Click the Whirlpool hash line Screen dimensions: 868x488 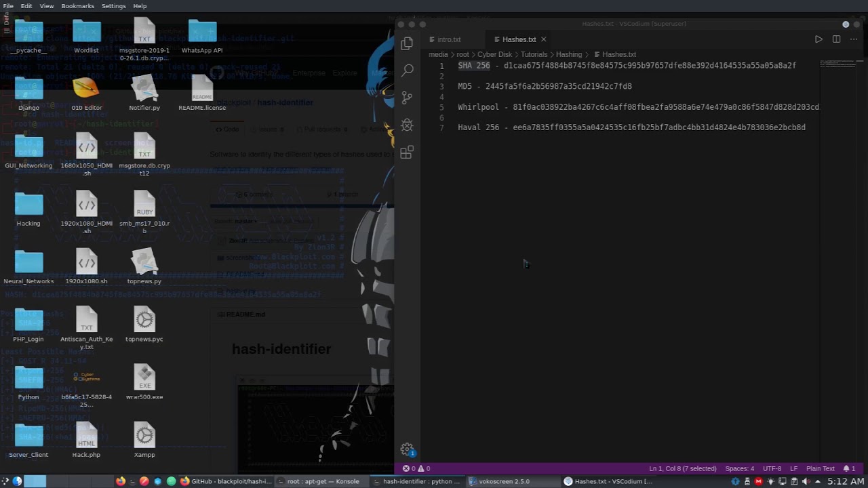638,106
